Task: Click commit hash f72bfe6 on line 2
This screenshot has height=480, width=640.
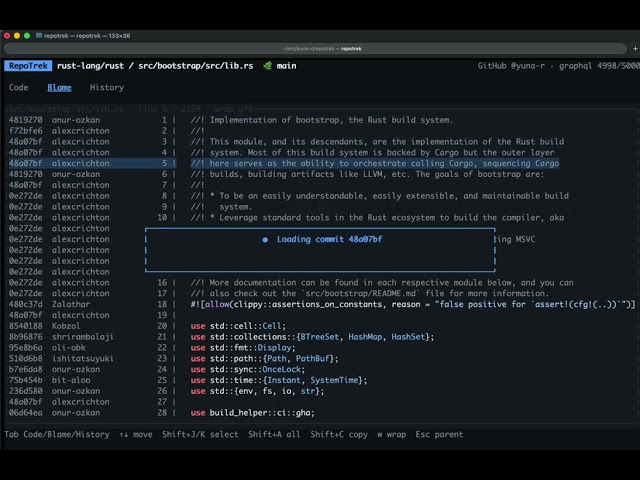Action: [25, 131]
